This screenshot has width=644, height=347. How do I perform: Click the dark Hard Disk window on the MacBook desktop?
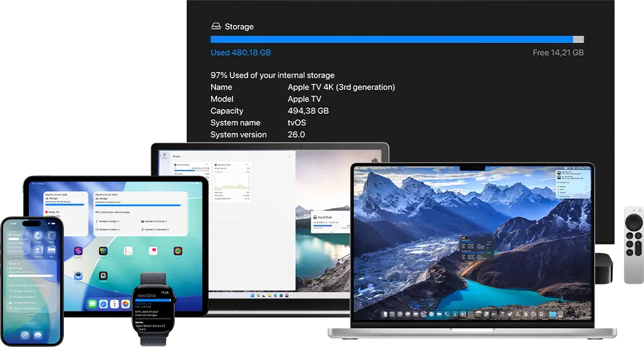click(x=477, y=247)
